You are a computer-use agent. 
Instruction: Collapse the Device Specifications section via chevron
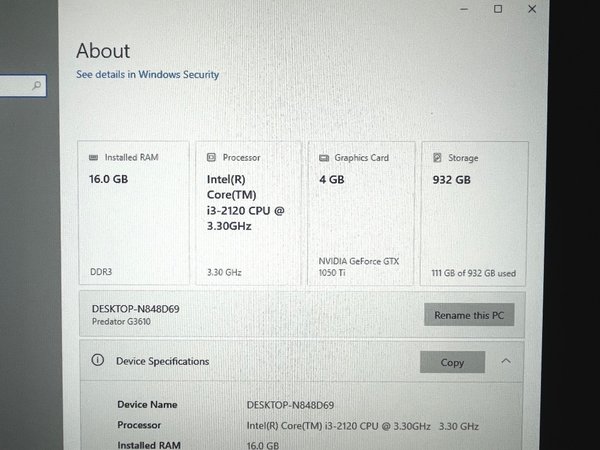[x=506, y=361]
